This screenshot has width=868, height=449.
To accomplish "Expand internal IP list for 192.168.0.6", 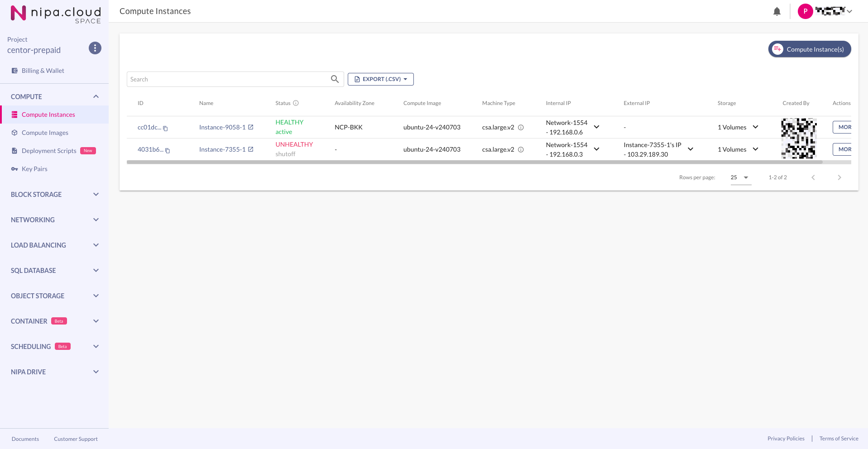I will point(597,127).
